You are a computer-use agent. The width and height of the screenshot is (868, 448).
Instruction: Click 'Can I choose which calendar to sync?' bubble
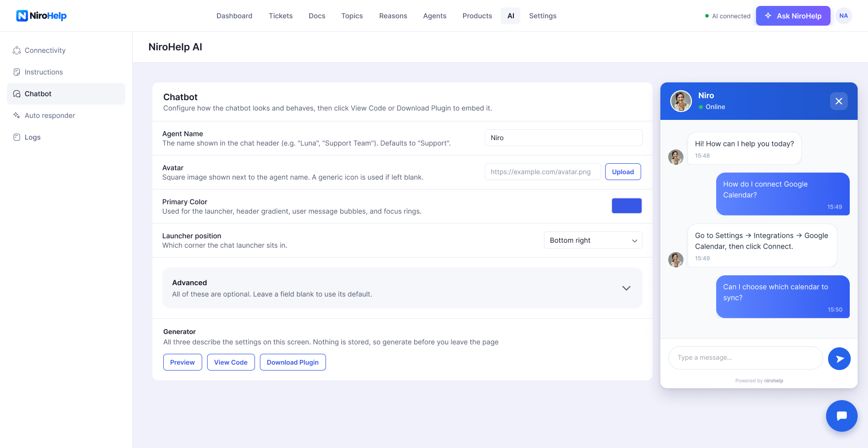point(783,297)
